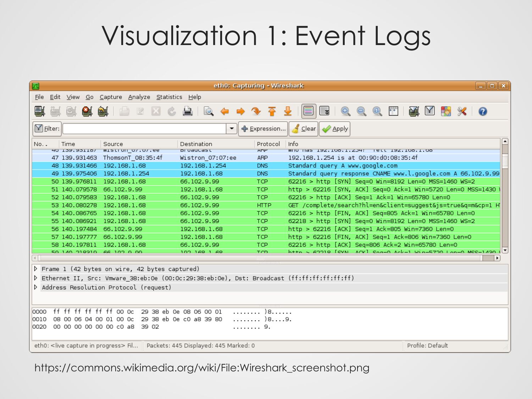Jump to the first packet
This screenshot has width=532, height=399.
272,111
